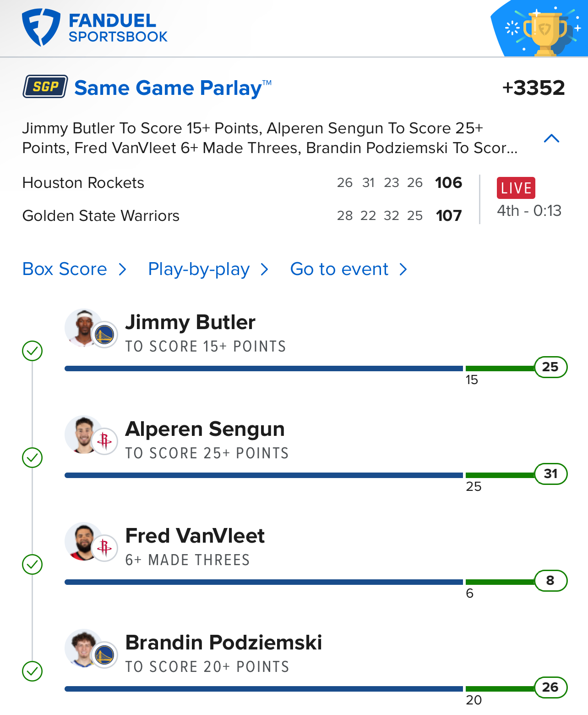Click the chevron next to Box Score
The width and height of the screenshot is (588, 715).
122,269
